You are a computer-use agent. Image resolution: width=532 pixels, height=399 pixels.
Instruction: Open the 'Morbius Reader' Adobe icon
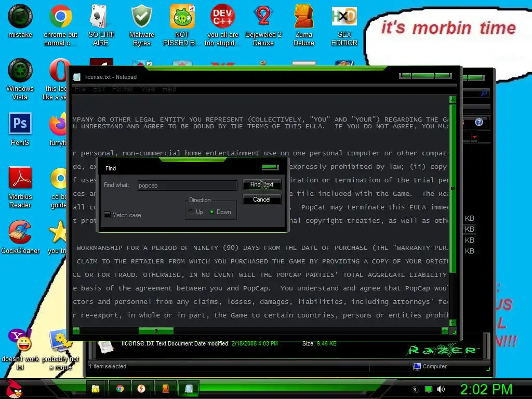pyautogui.click(x=20, y=187)
